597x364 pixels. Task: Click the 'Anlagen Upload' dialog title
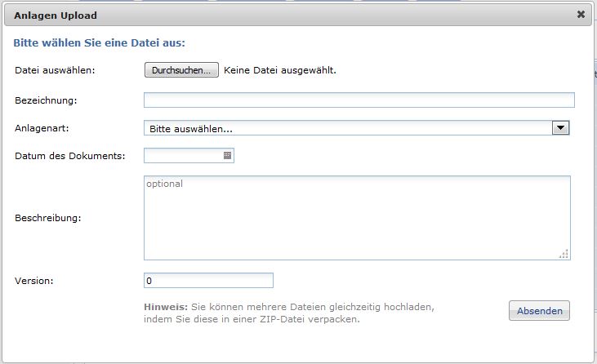tap(56, 16)
